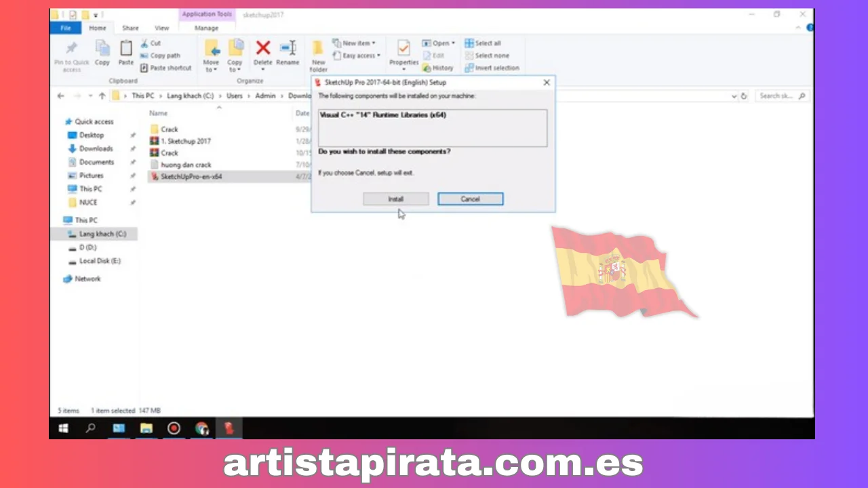Click the Pin to Quick access icon

[x=71, y=48]
